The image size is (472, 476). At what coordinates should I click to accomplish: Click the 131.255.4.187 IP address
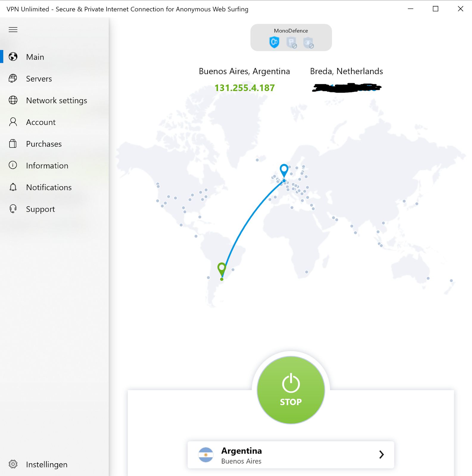tap(244, 88)
